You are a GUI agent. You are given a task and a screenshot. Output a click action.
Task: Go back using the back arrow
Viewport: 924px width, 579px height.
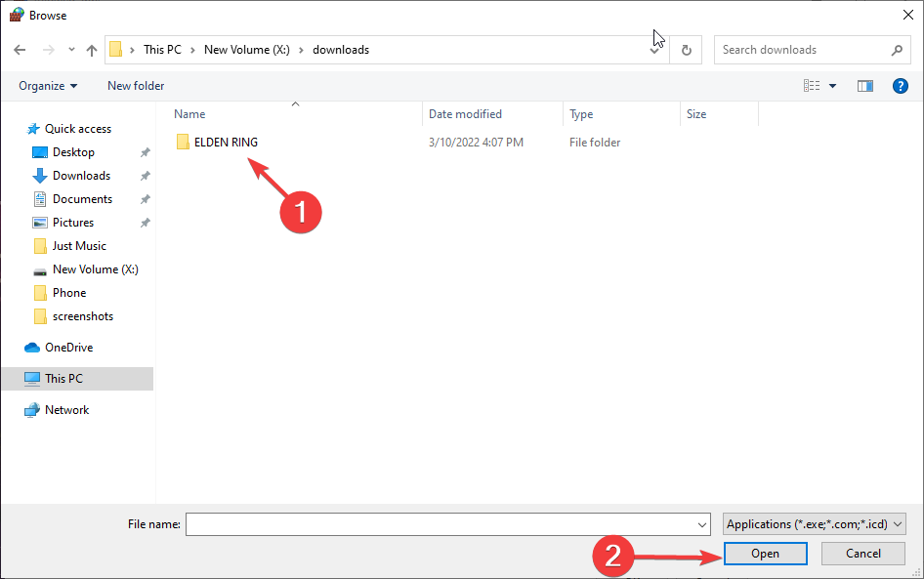(20, 50)
